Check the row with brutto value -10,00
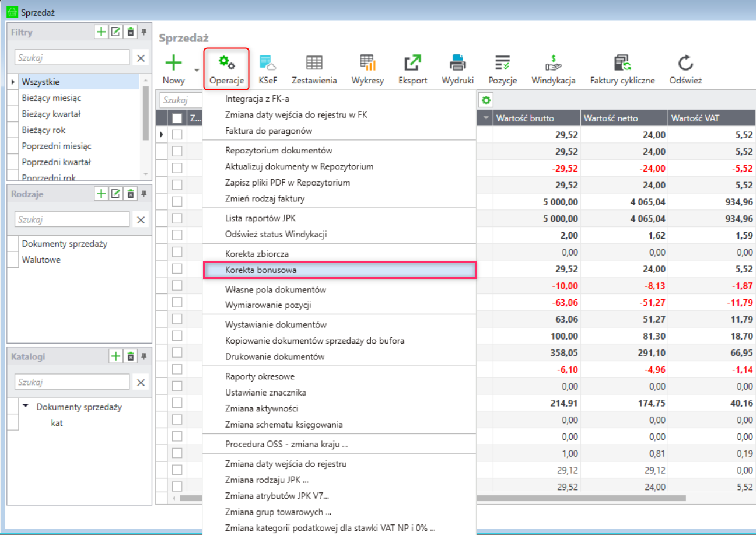The height and width of the screenshot is (535, 756). click(177, 286)
